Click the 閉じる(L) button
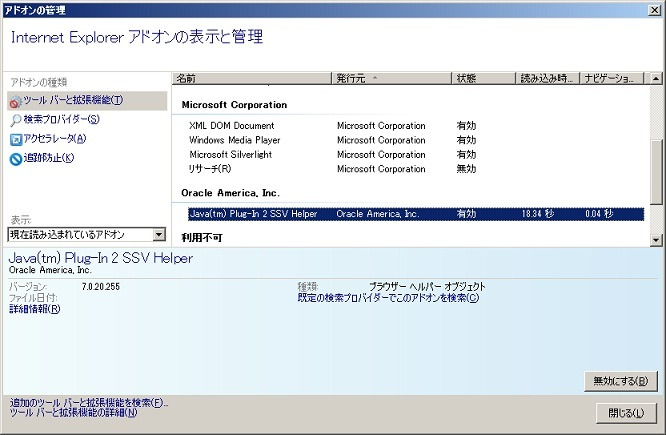The image size is (666, 435). 626,412
